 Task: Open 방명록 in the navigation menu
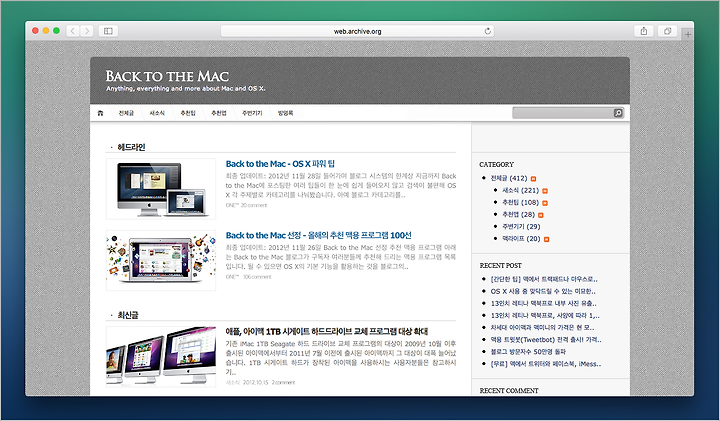[285, 113]
